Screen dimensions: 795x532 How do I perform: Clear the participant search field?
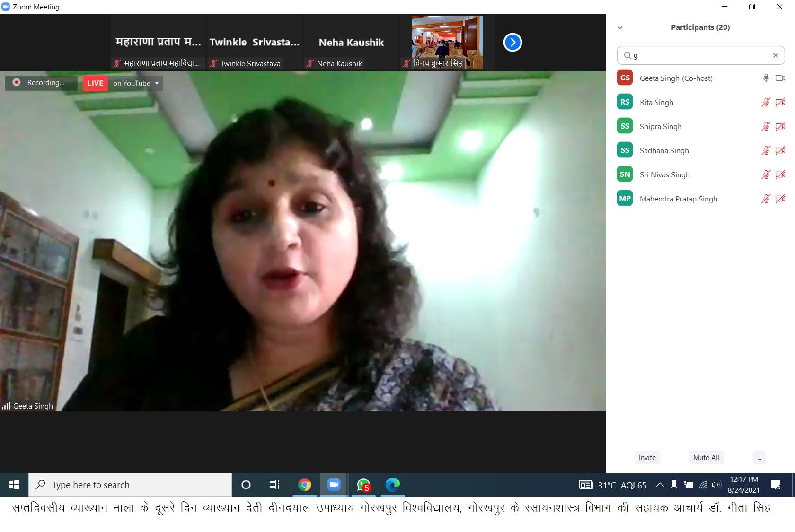[776, 55]
